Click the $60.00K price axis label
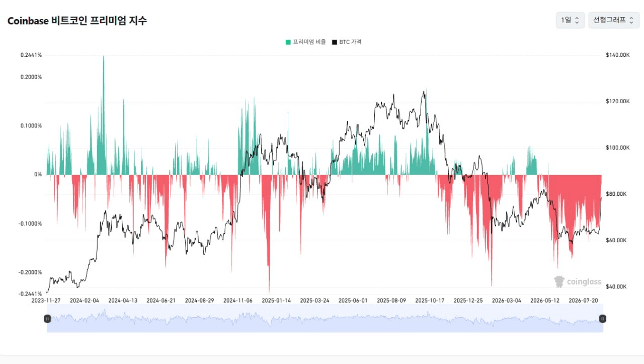This screenshot has width=644, height=364. coord(616,240)
